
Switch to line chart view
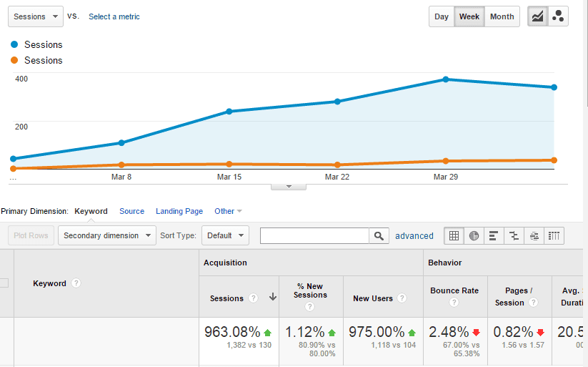pyautogui.click(x=538, y=16)
